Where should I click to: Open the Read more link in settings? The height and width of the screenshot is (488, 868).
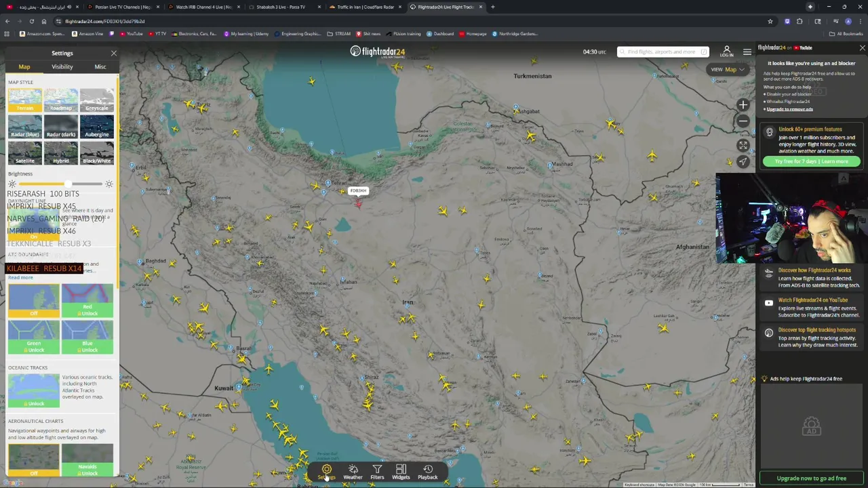pos(20,277)
